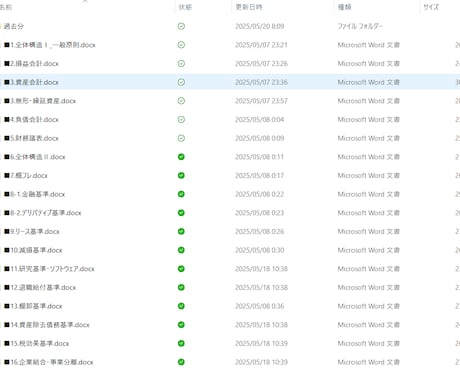The width and height of the screenshot is (460, 380).
Task: Select the 過去分 folder name
Action: pos(14,26)
